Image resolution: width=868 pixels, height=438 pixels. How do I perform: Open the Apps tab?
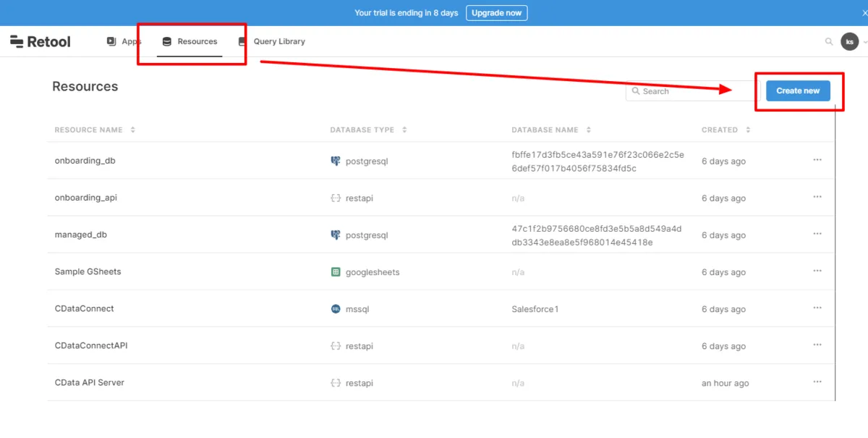(x=124, y=42)
